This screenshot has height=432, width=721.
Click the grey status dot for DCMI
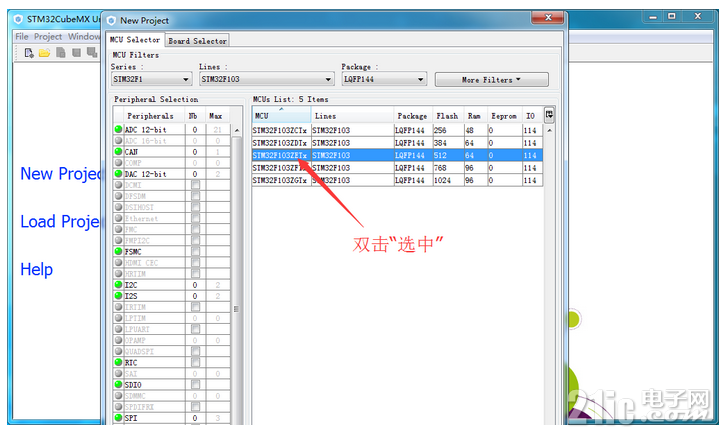tap(118, 184)
